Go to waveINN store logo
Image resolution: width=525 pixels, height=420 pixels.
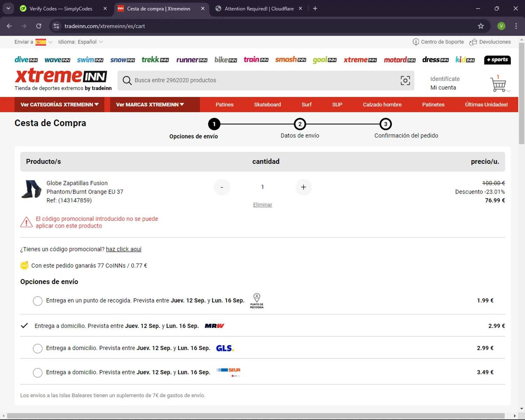tap(57, 60)
